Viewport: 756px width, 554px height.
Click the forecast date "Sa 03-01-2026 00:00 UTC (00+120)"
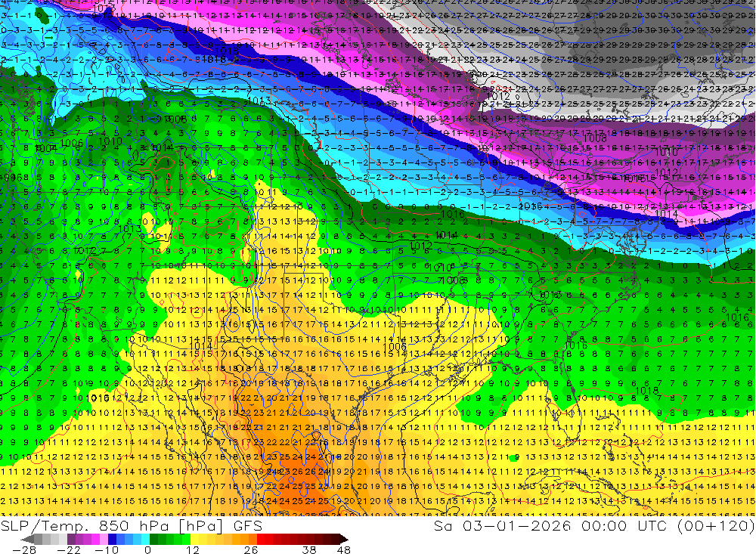point(594,526)
